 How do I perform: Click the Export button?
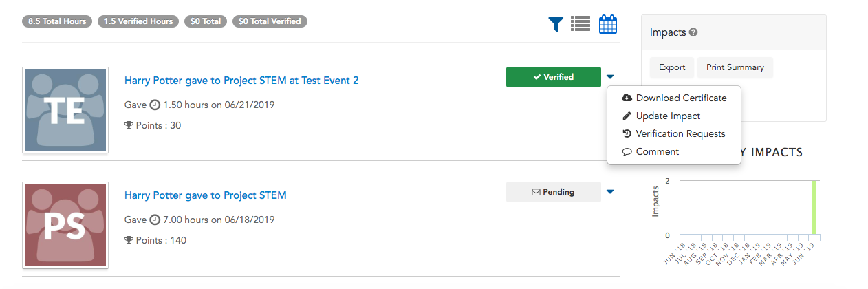pyautogui.click(x=672, y=67)
